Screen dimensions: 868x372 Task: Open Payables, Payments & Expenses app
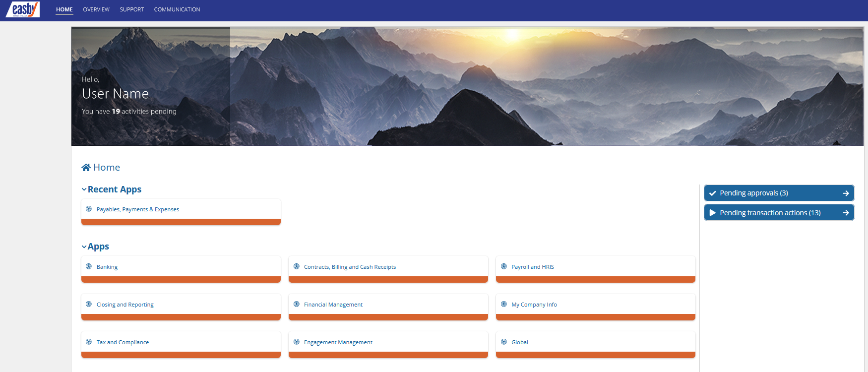click(x=138, y=210)
